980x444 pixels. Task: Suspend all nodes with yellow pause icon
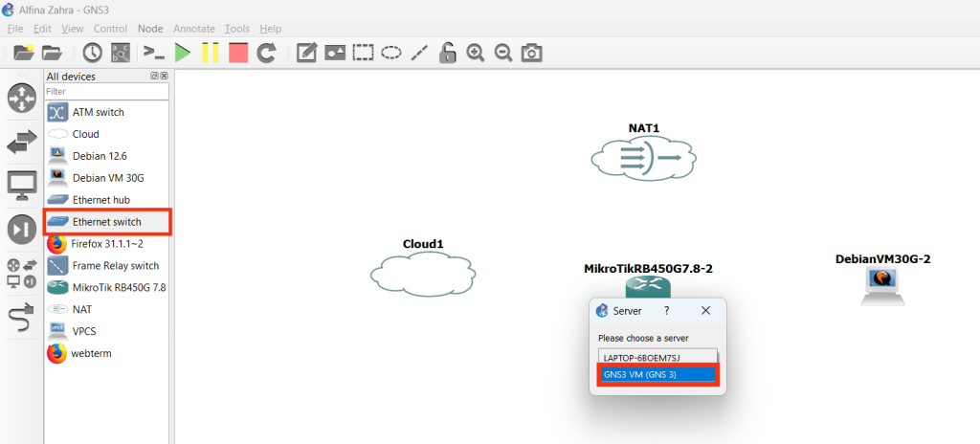click(x=210, y=53)
